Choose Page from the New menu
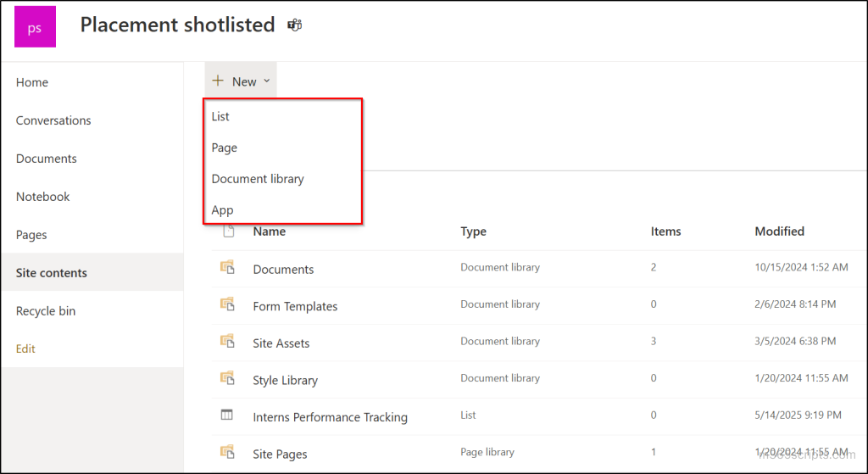The width and height of the screenshot is (868, 474). [225, 148]
